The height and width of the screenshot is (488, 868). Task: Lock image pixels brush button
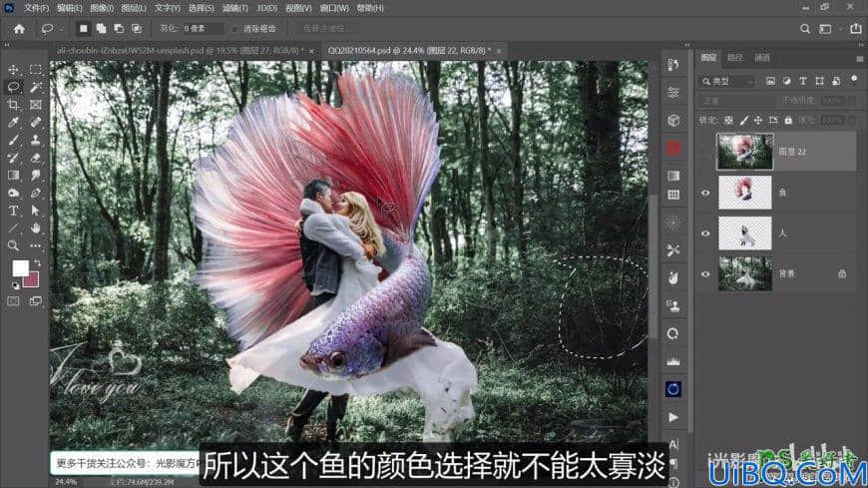pyautogui.click(x=743, y=120)
